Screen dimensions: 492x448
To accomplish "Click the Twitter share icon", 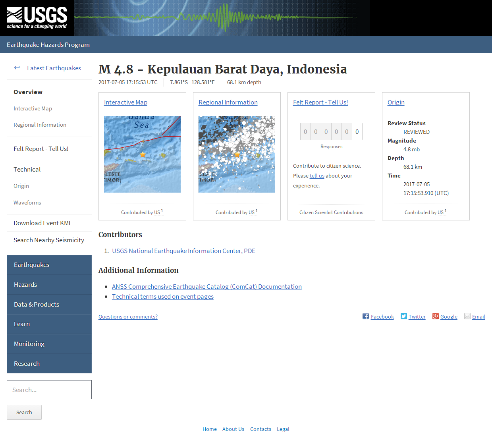I will (x=403, y=316).
